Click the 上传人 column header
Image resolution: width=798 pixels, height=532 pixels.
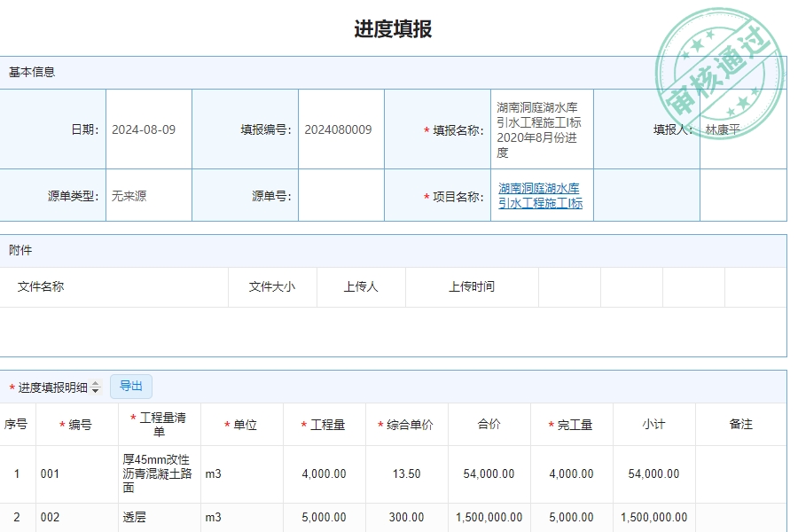tap(361, 286)
